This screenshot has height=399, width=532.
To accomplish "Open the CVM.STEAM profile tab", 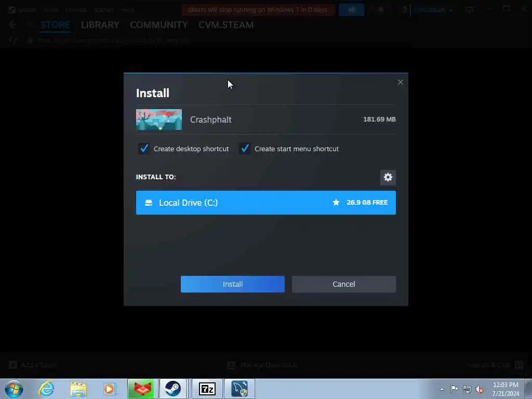I will (226, 25).
